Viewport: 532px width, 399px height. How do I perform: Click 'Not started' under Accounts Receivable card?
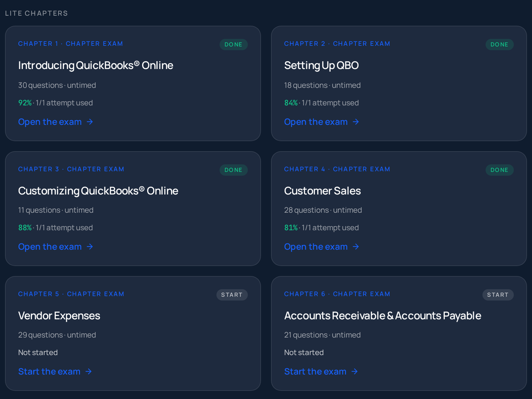pos(304,352)
